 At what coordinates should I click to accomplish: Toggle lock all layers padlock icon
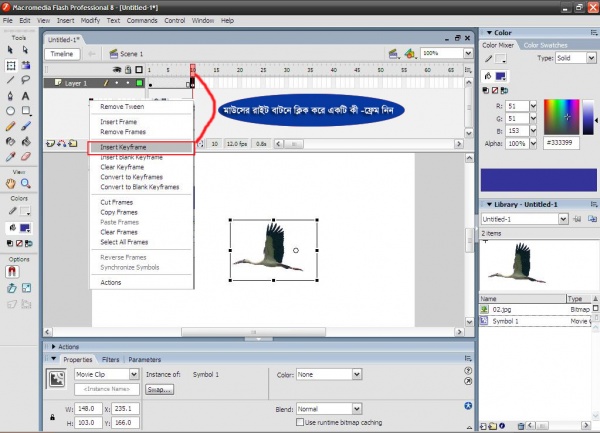pyautogui.click(x=130, y=70)
